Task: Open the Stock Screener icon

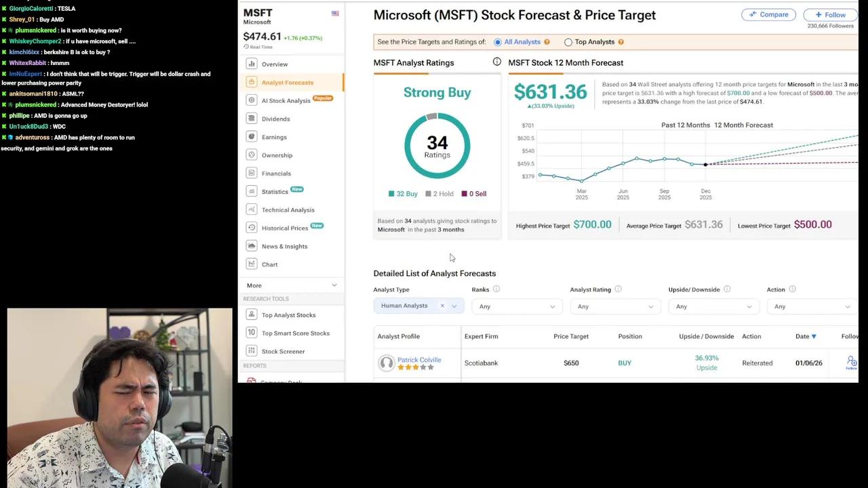Action: click(x=252, y=351)
